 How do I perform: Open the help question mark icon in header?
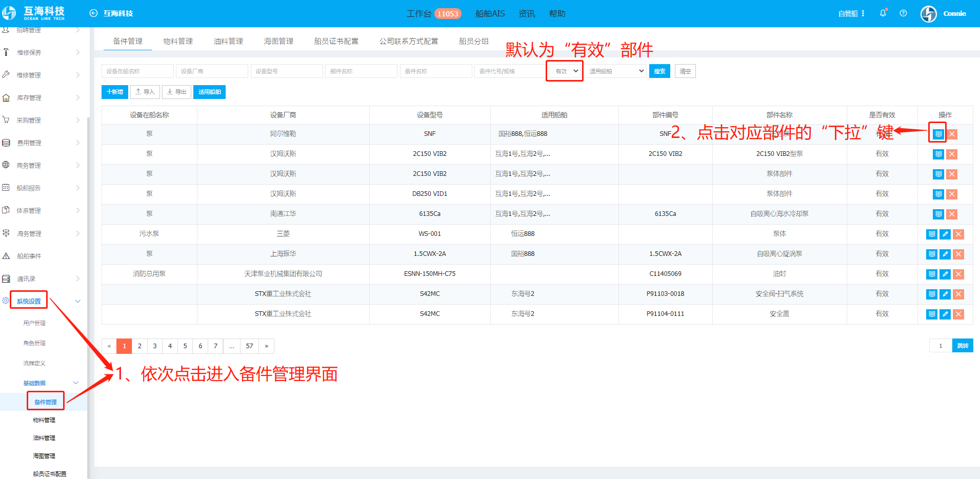point(903,13)
